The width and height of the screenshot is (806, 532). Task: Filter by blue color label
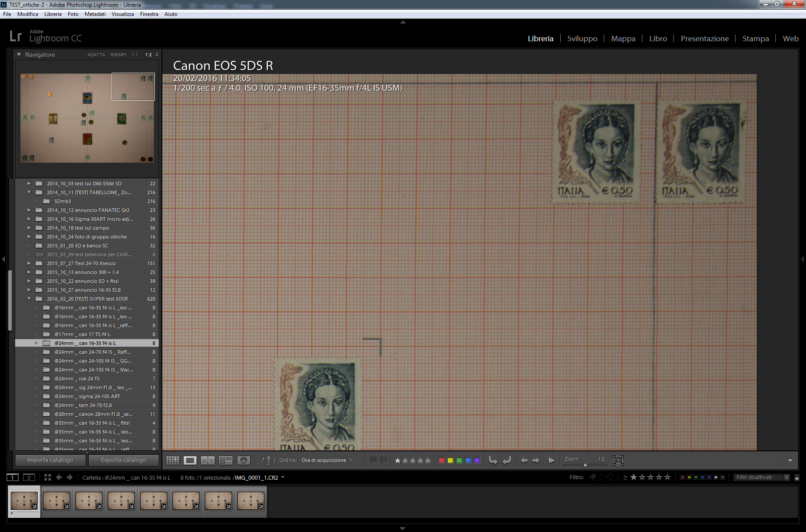pyautogui.click(x=702, y=477)
